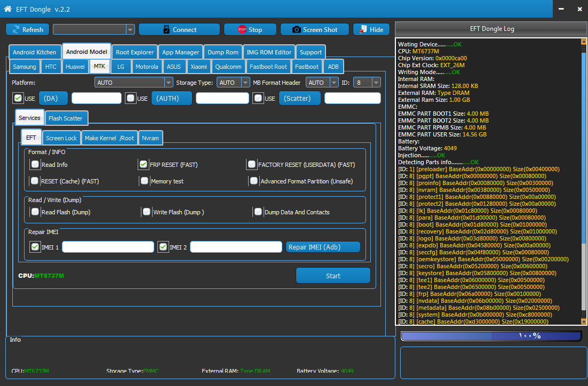Check Dump Data And Contacts
Screen dimensions: 588x386
[258, 212]
